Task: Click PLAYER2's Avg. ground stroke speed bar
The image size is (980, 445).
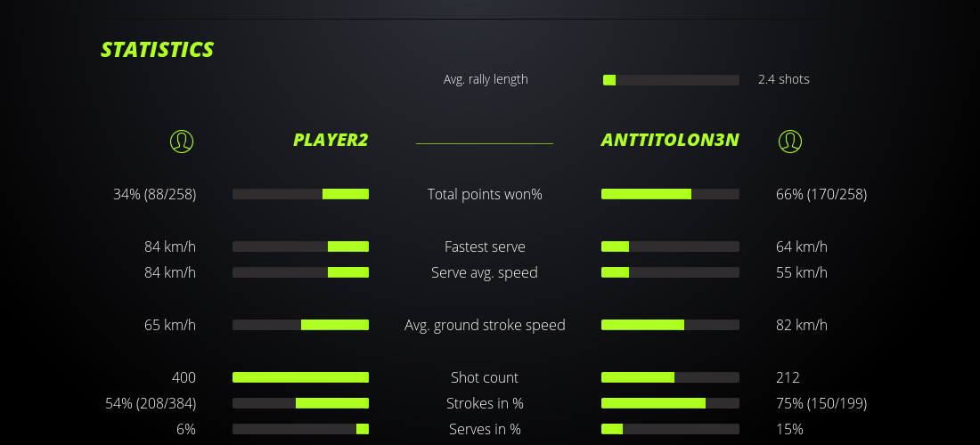Action: coord(300,325)
